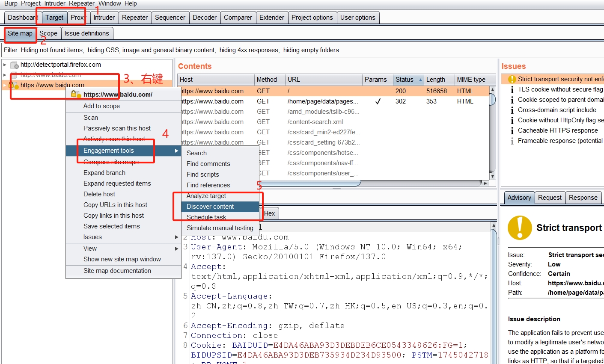Open the Issues submenu arrow in context menu
The width and height of the screenshot is (604, 364).
click(x=176, y=237)
